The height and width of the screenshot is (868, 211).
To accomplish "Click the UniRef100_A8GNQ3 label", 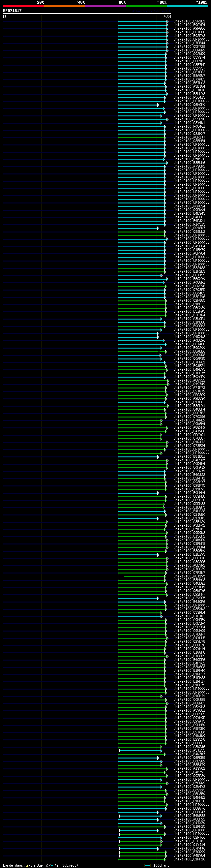I will point(189,703).
